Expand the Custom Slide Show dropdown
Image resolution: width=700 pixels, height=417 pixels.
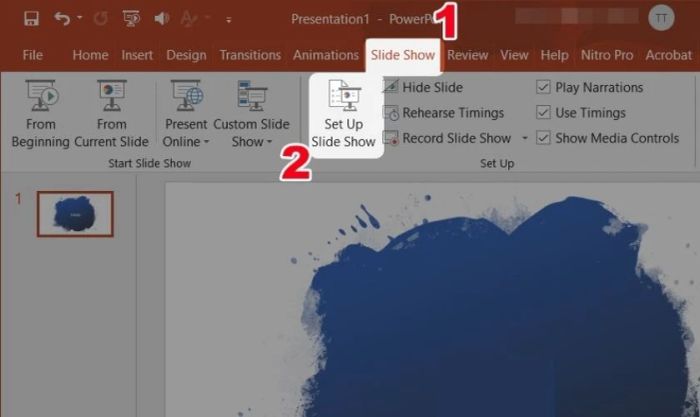[269, 142]
